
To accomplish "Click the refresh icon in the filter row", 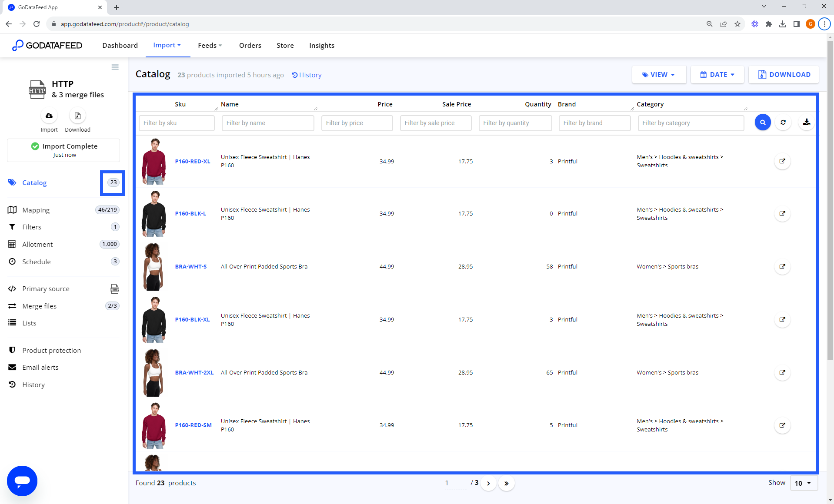I will [783, 123].
